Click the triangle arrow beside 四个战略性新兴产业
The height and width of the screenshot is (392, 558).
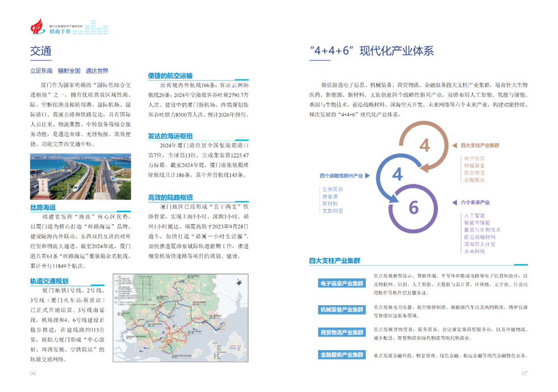point(367,176)
